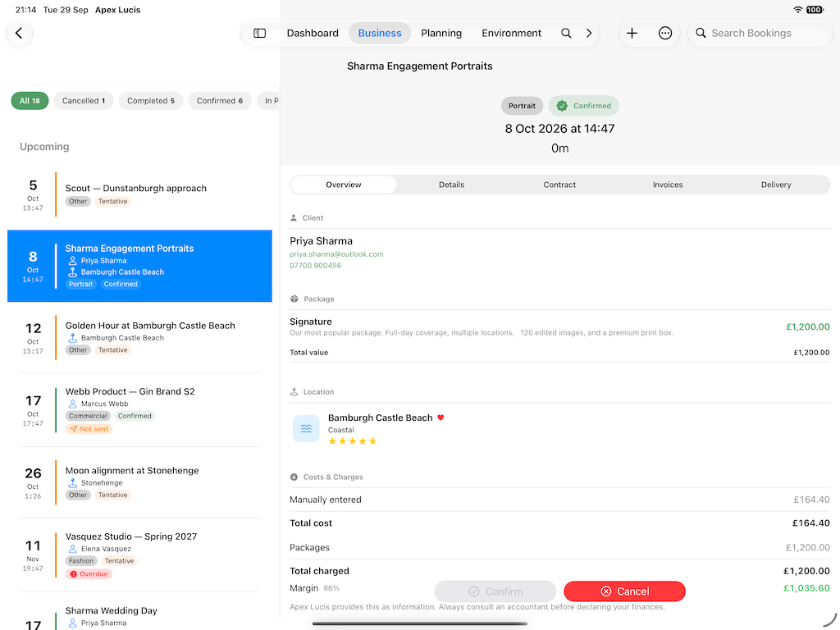Viewport: 840px width, 630px height.
Task: Switch to the Details segment
Action: coord(452,185)
